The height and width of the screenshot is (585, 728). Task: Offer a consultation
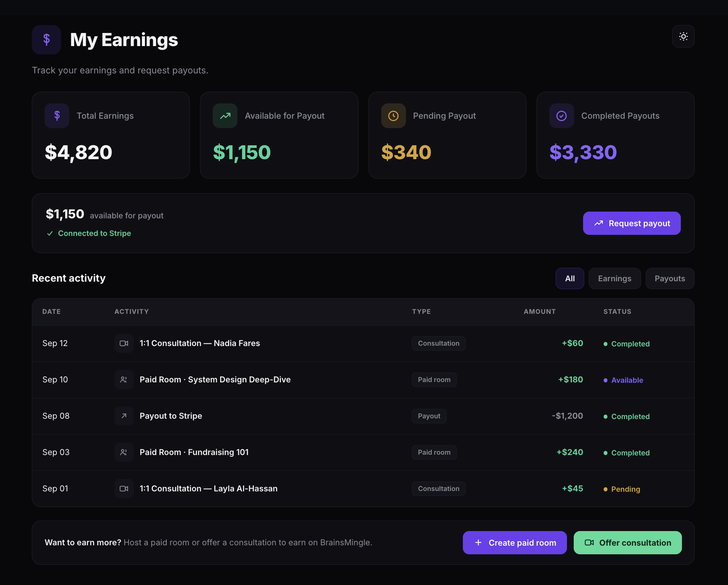[628, 543]
